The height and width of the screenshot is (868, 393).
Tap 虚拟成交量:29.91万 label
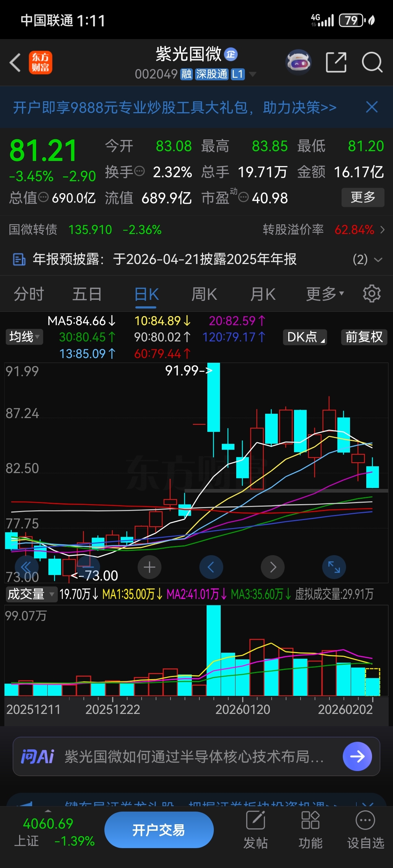334,594
